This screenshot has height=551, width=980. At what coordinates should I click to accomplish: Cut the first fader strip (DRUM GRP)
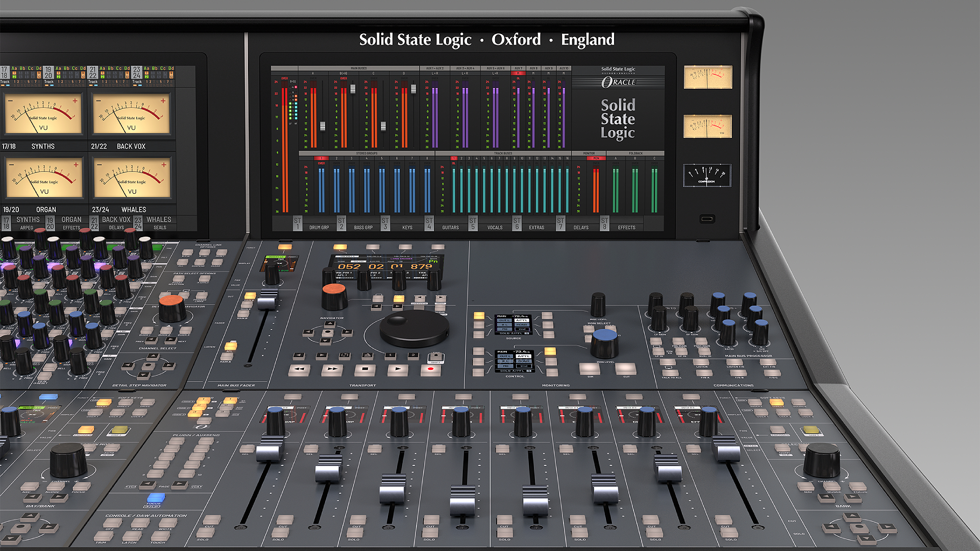tap(211, 520)
